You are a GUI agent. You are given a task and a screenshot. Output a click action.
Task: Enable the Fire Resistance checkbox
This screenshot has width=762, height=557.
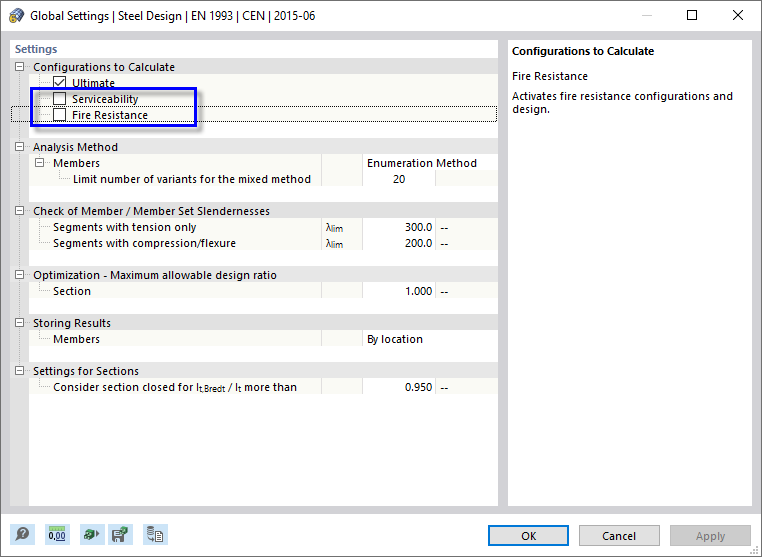point(59,115)
